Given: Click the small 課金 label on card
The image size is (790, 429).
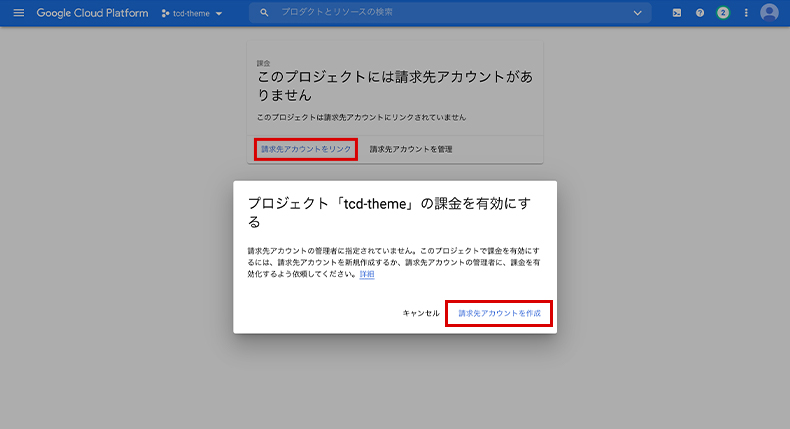Looking at the screenshot, I should point(264,63).
